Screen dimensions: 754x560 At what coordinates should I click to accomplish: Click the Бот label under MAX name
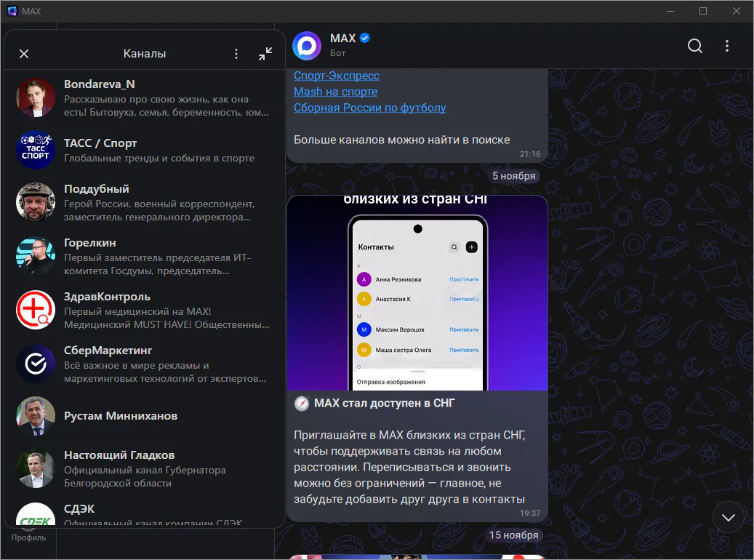click(337, 53)
